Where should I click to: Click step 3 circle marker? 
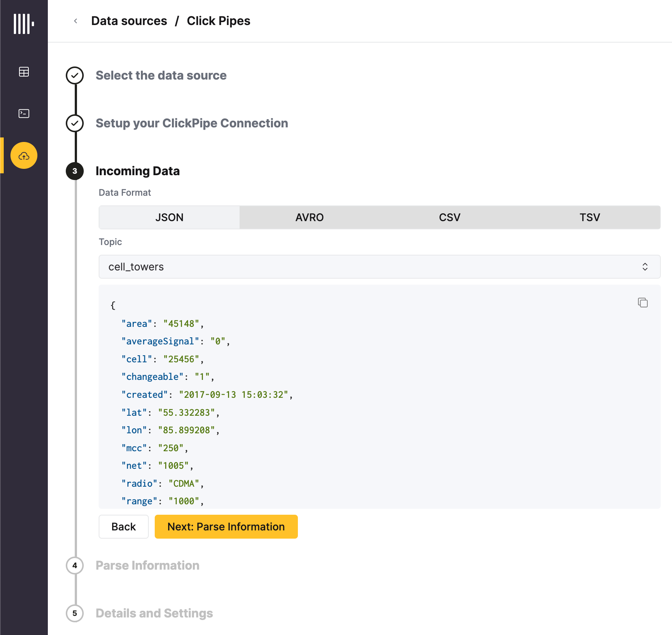pyautogui.click(x=75, y=171)
